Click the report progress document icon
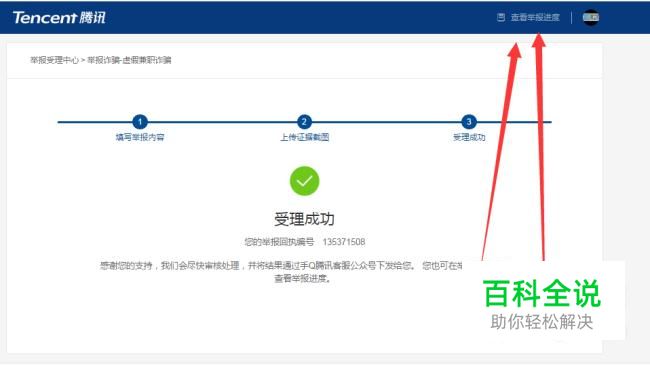 point(501,17)
